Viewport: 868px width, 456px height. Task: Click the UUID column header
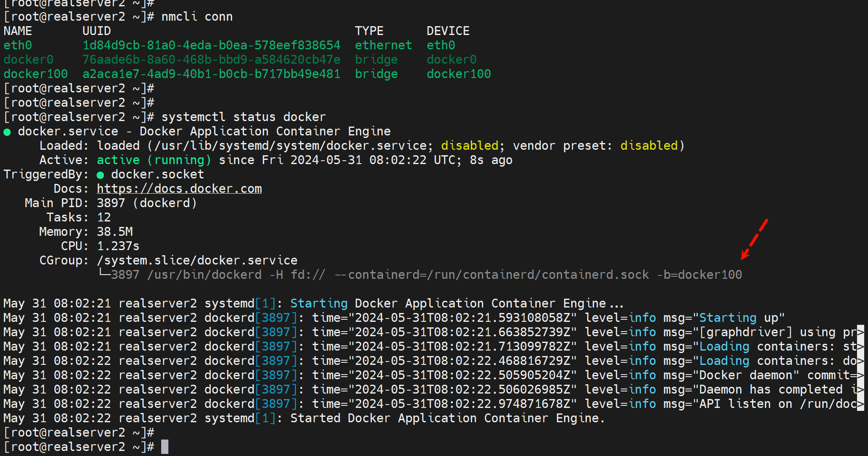click(97, 31)
